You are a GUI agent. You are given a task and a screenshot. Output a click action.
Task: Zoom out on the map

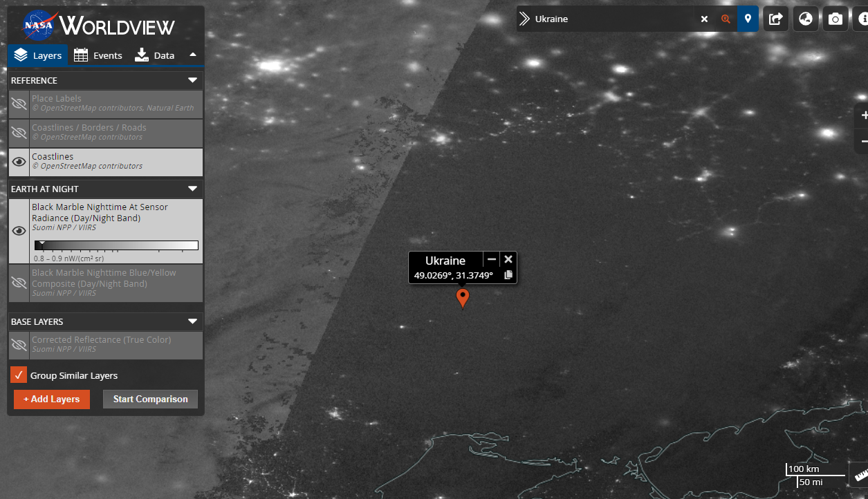pyautogui.click(x=863, y=141)
